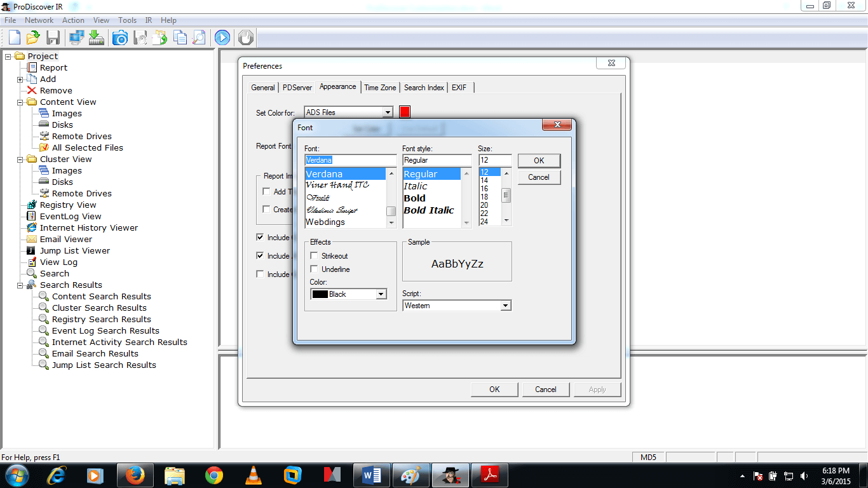
Task: Click the stop-hand icon on the toolbar
Action: (245, 37)
